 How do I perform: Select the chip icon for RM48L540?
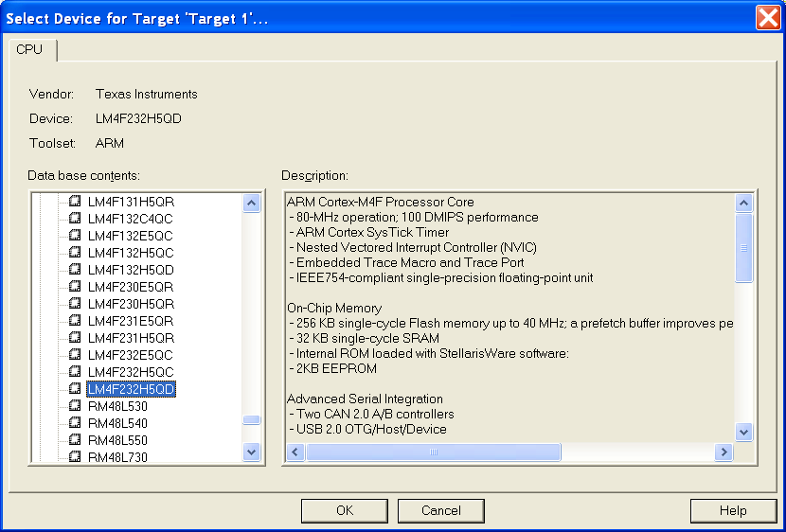[75, 423]
